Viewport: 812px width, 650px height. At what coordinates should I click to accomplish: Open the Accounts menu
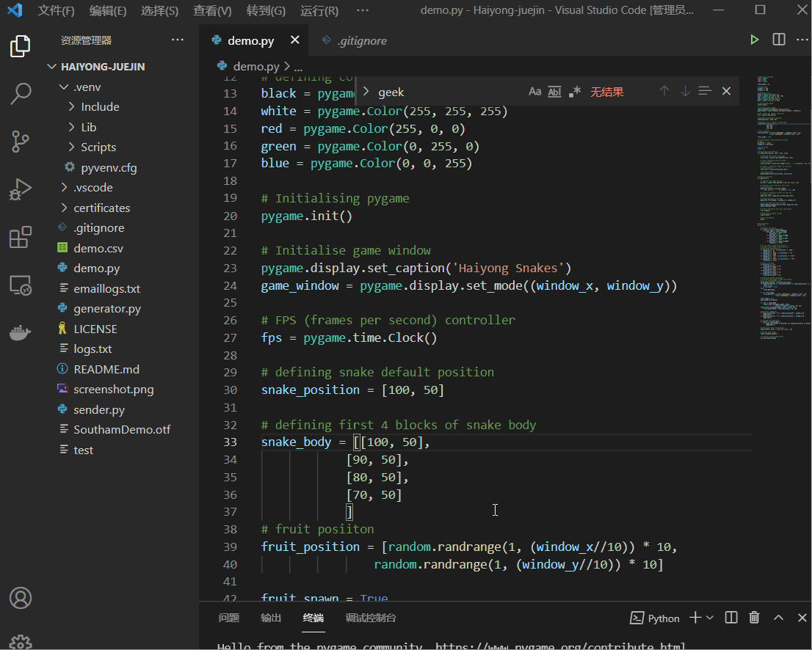point(21,598)
